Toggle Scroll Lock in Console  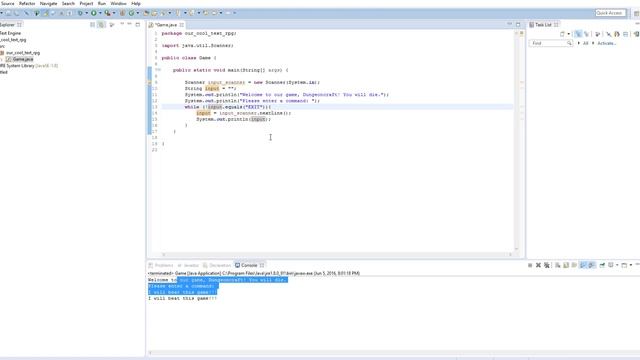(x=566, y=265)
